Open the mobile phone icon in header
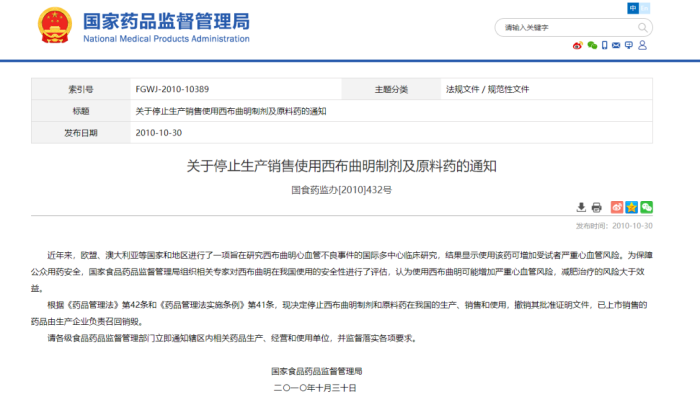700x415 pixels. (604, 45)
